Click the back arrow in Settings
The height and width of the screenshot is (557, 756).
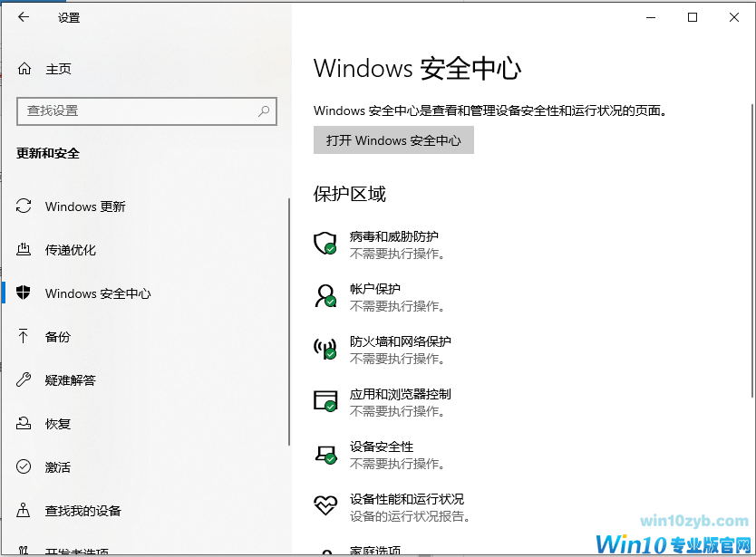pos(24,17)
